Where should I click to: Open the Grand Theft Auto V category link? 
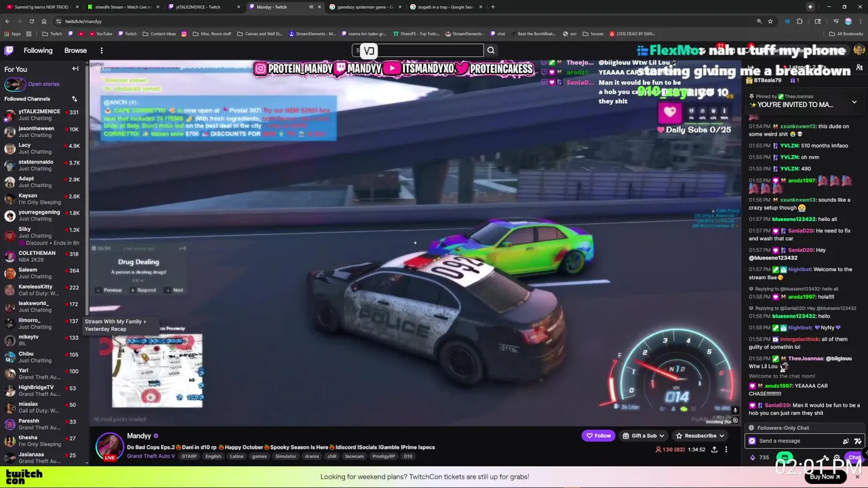pos(151,456)
